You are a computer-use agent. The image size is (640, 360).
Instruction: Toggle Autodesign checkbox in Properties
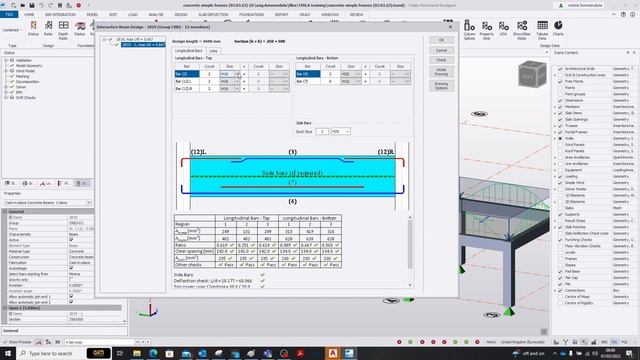point(71,268)
